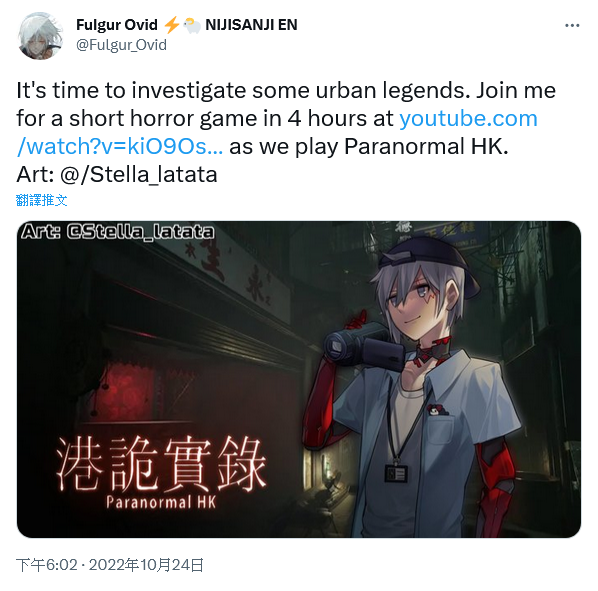
Task: Click the Art: @Stella_latata watermark on image
Action: click(117, 232)
